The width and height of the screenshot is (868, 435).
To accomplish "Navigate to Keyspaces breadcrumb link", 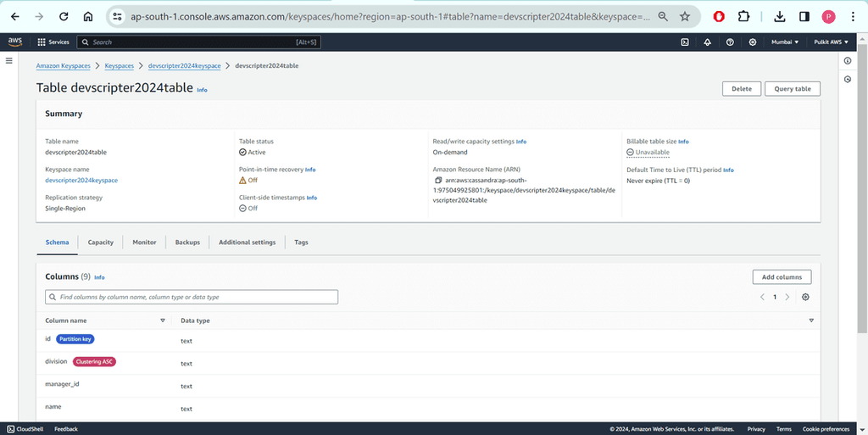I will (x=119, y=66).
